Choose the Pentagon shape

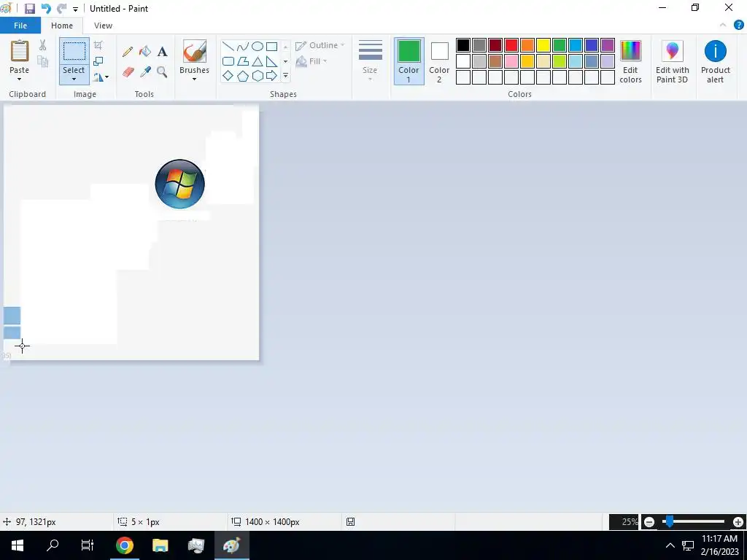tap(242, 76)
